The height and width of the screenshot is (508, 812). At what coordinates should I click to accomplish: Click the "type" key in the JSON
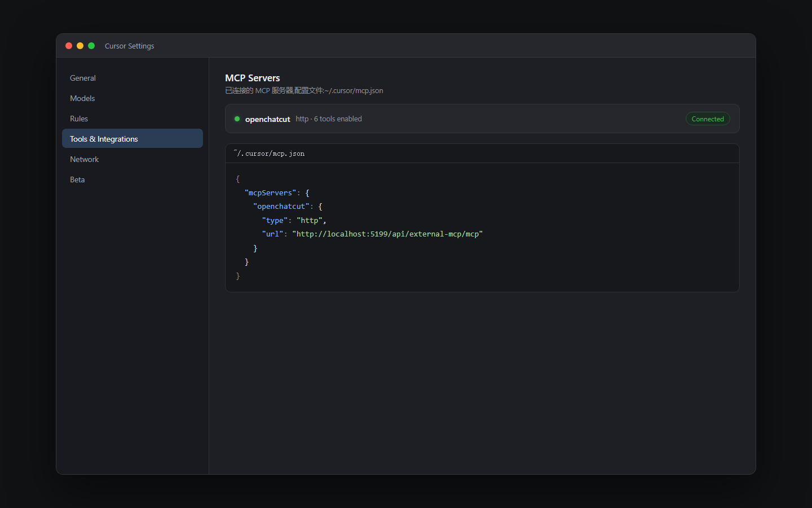coord(275,221)
